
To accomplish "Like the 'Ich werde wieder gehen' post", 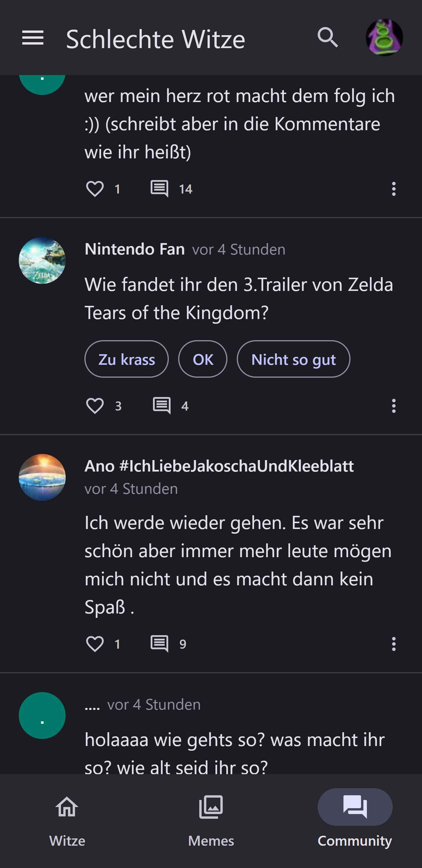I will pos(95,644).
